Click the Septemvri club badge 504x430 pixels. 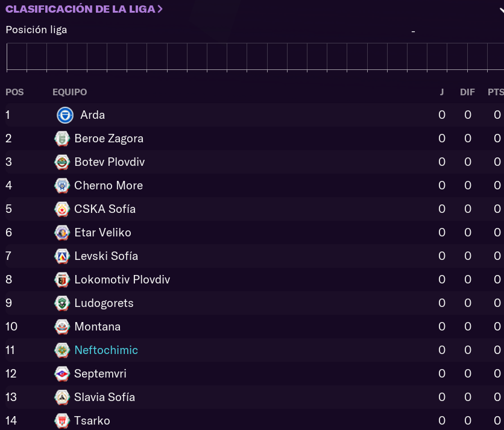click(61, 374)
